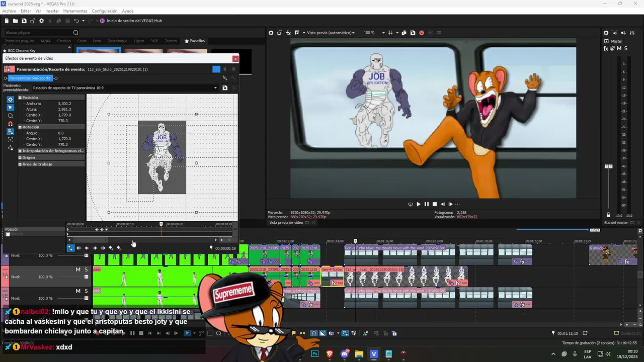Select BCC Chroma Key in plug-in list

click(x=22, y=51)
